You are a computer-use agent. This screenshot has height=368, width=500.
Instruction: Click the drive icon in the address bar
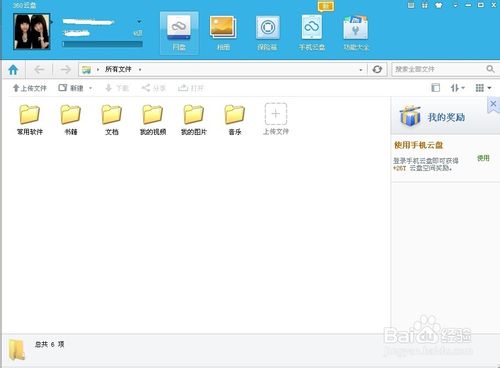pos(87,70)
